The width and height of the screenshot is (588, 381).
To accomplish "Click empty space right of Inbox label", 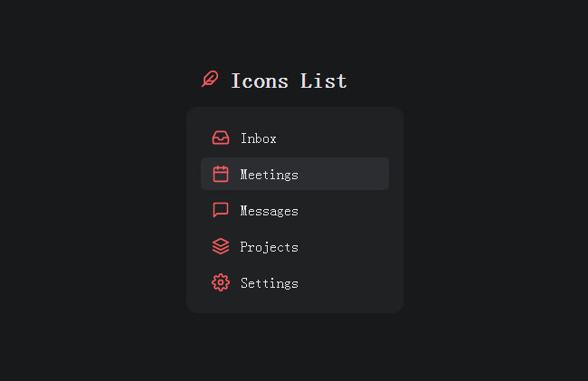I will tap(344, 138).
